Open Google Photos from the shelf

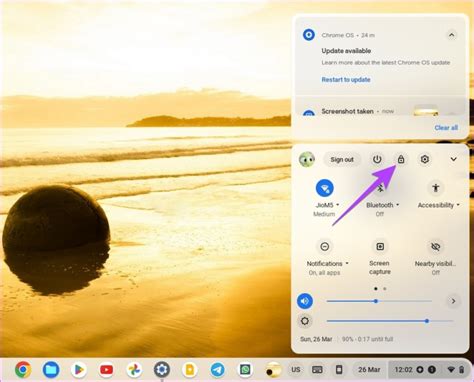134,369
